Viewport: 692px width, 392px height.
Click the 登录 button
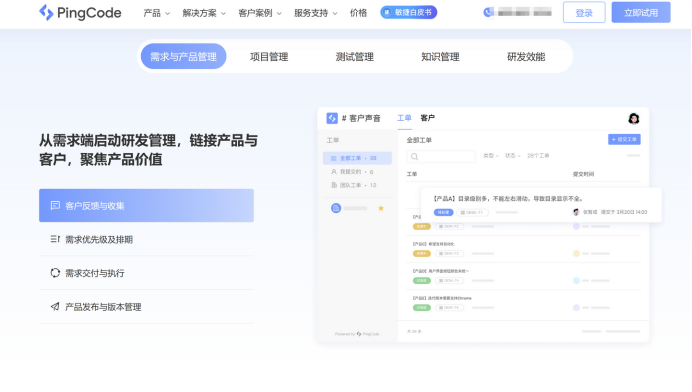(x=584, y=12)
